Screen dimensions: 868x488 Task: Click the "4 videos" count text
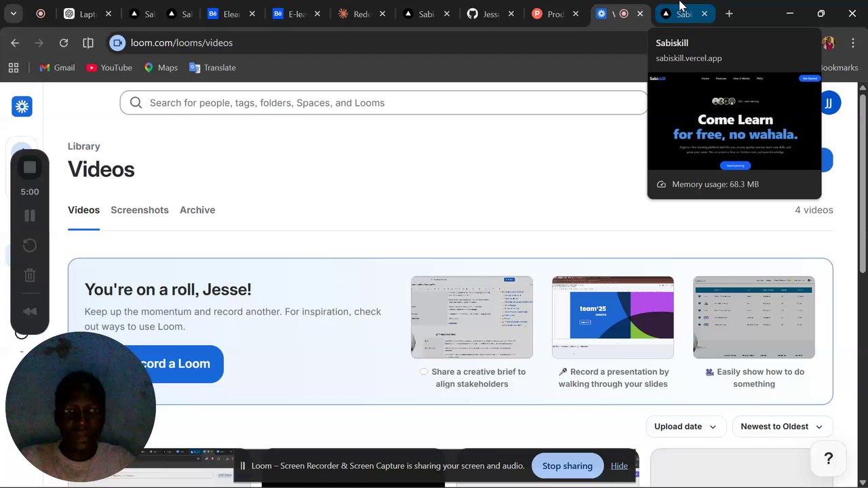pyautogui.click(x=814, y=210)
